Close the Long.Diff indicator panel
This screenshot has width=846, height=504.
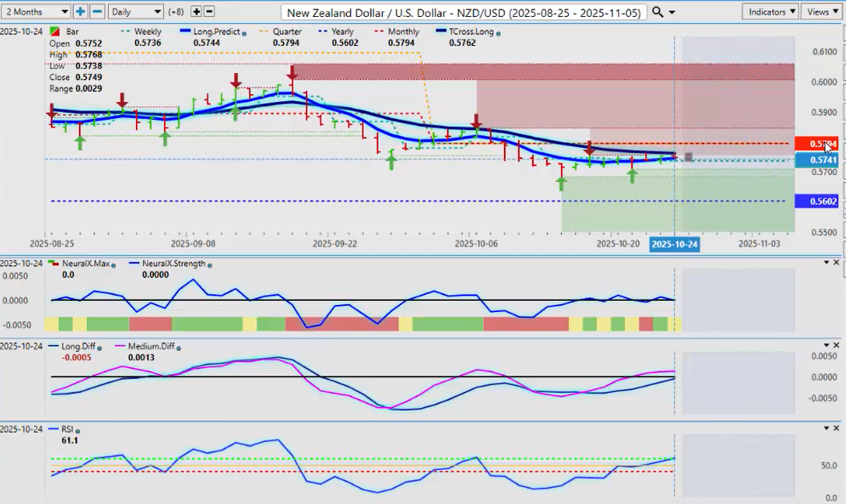pos(837,346)
